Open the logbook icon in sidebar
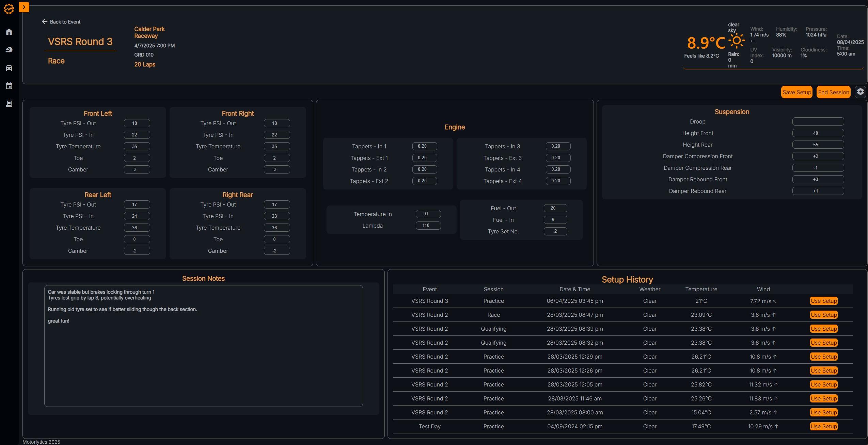Screen dimensions: 868x445 pyautogui.click(x=9, y=104)
